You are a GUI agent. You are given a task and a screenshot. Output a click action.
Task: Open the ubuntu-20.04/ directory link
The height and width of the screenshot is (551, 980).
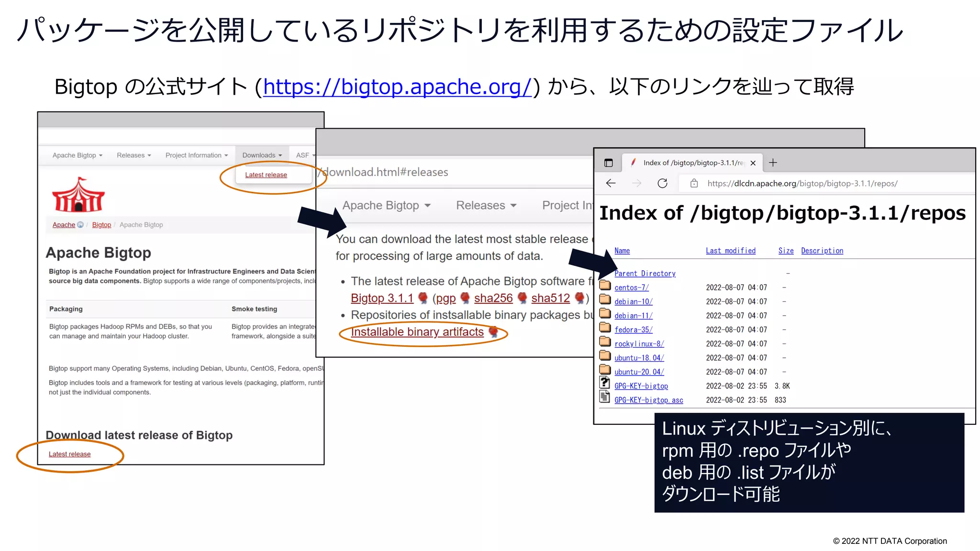[639, 372]
